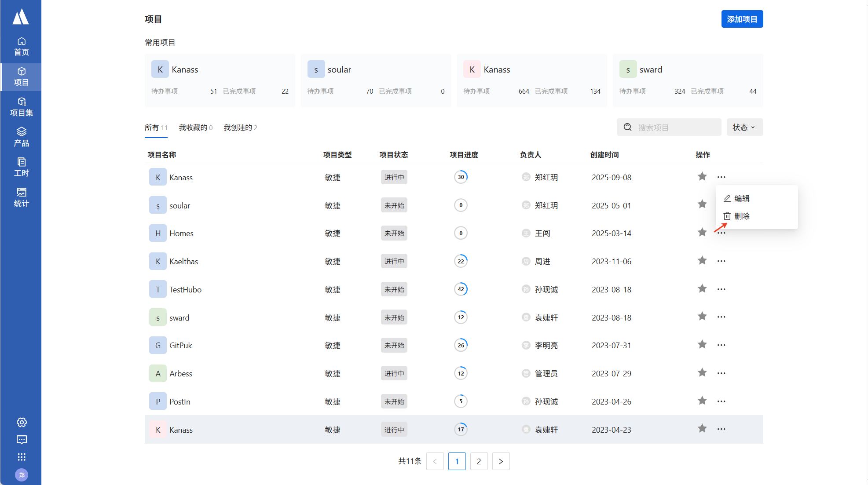Open the 工时 timesheet sidebar icon

click(x=21, y=167)
